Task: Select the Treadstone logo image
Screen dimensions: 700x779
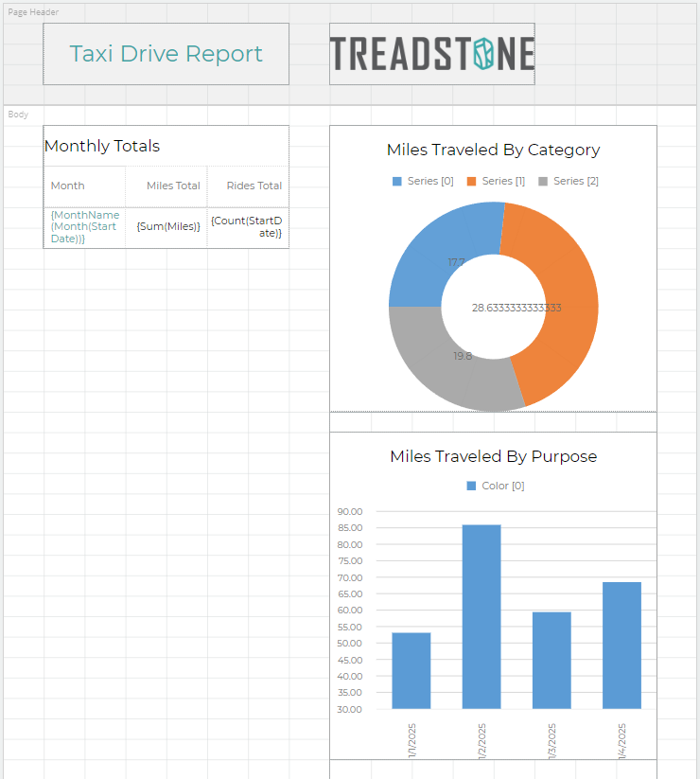Action: (431, 54)
